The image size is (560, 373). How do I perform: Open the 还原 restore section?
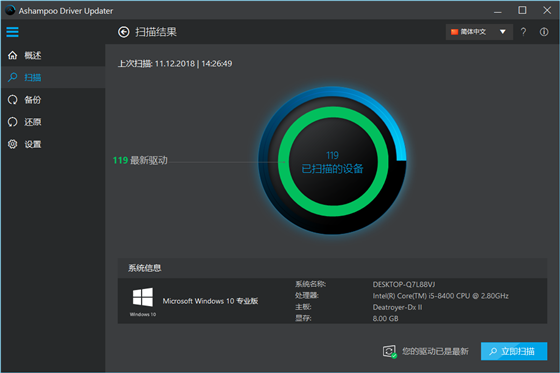53,122
